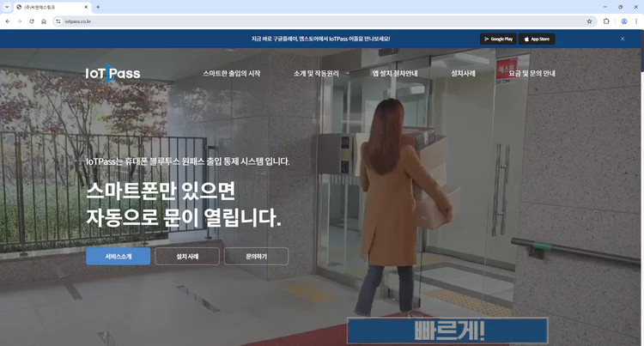Open the App Store badge
The width and height of the screenshot is (644, 346).
(x=537, y=39)
